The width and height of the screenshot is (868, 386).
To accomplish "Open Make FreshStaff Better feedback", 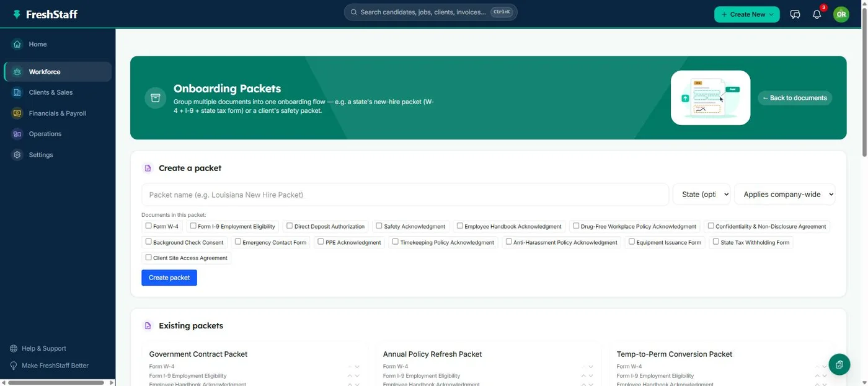I will [55, 366].
